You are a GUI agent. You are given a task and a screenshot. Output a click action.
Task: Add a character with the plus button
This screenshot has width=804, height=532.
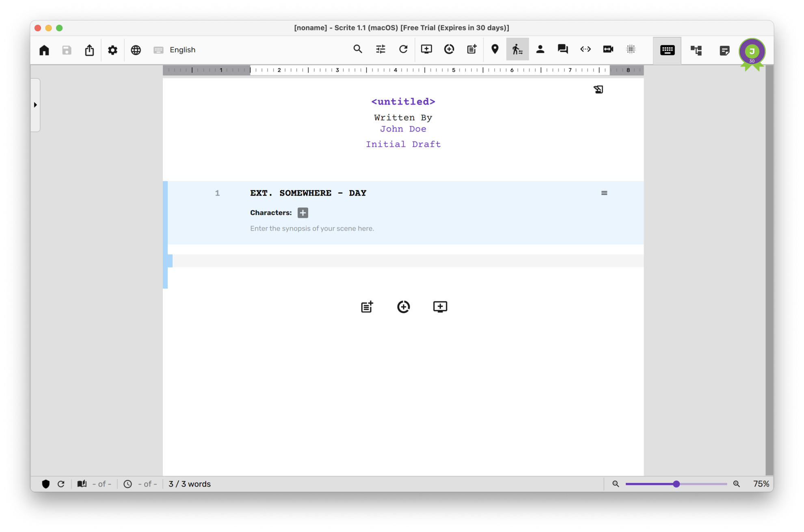click(x=303, y=213)
